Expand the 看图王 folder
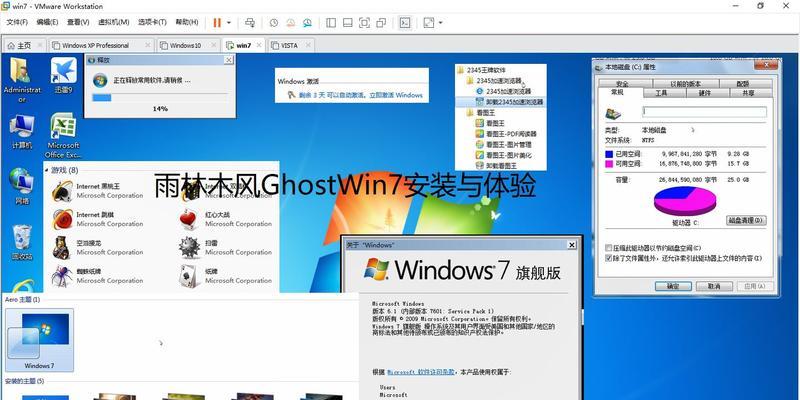 (x=481, y=112)
